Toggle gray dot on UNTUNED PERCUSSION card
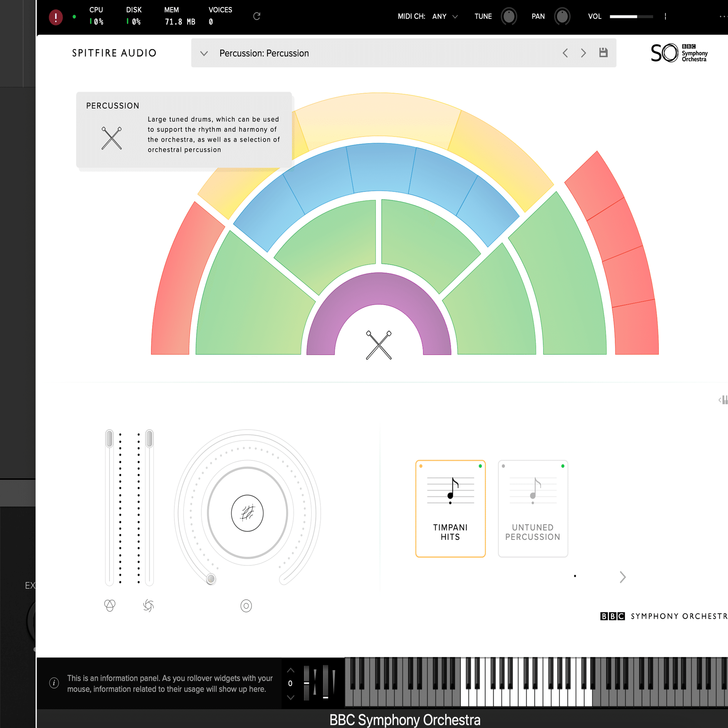 [503, 466]
